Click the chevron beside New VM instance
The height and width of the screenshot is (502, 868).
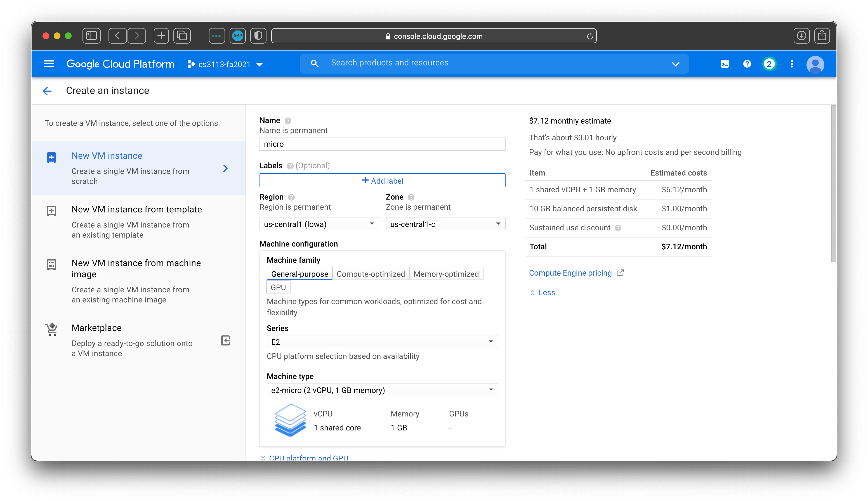226,168
